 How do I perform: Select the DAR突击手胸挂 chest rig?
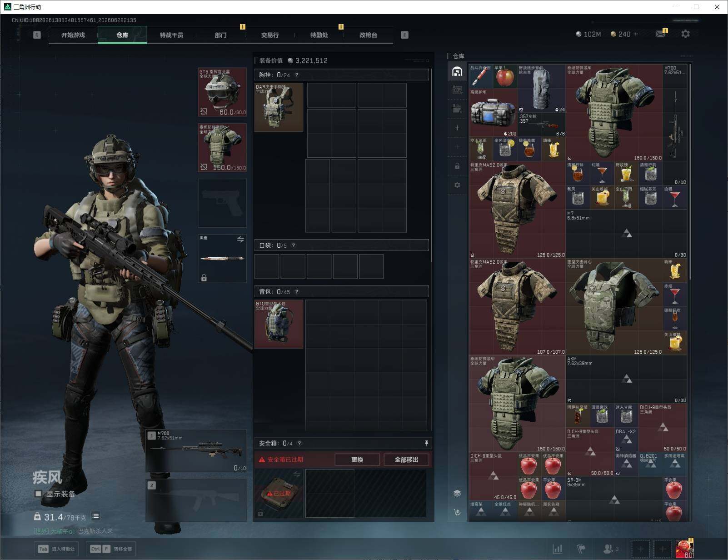tap(279, 107)
